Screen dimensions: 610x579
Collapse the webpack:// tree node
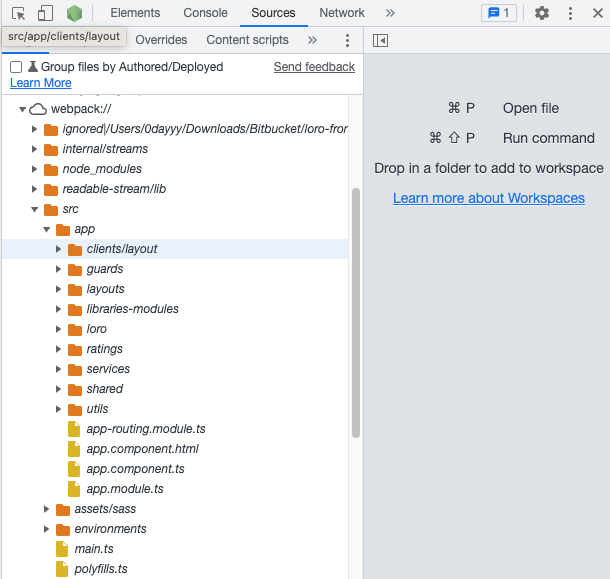coord(23,109)
